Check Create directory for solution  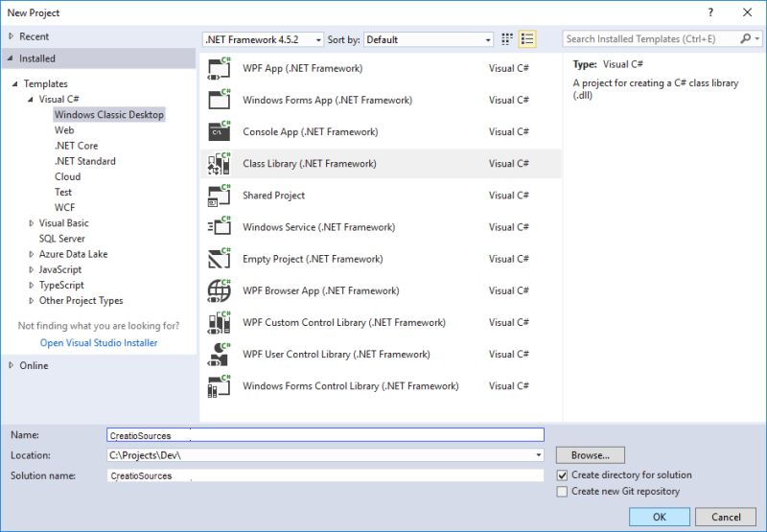(563, 475)
